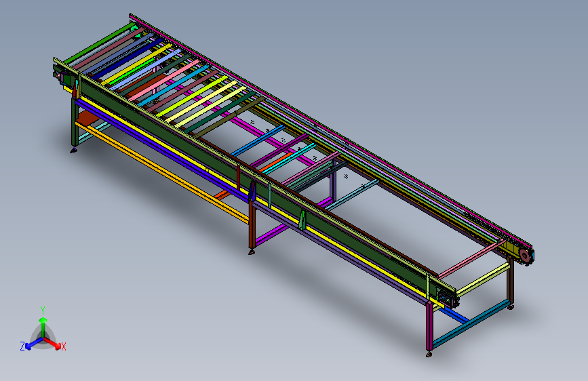Select the long orange lower frame beam
The image size is (588, 381).
(x=162, y=172)
